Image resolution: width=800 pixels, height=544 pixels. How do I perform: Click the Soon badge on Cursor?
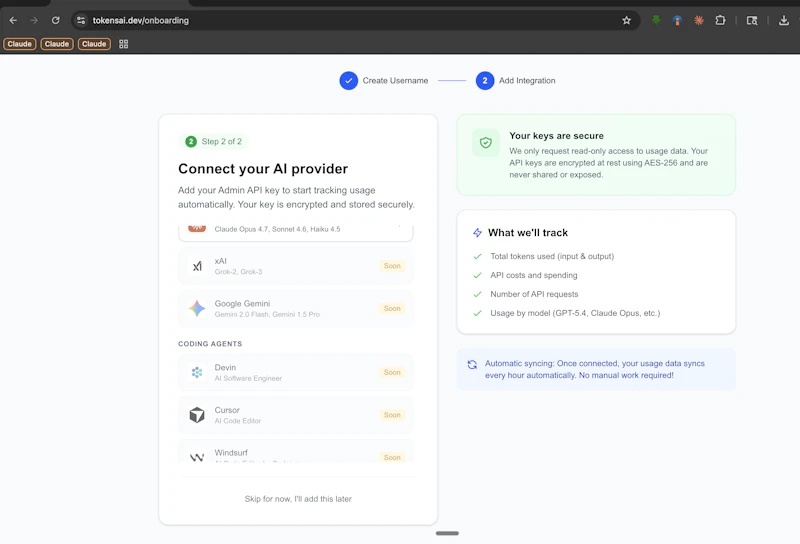pyautogui.click(x=392, y=415)
